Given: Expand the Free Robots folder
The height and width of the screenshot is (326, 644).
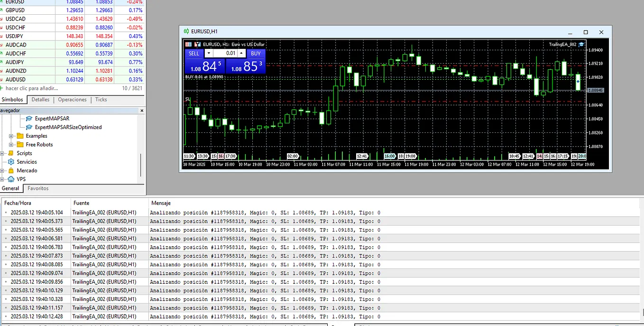Looking at the screenshot, I should pos(10,145).
